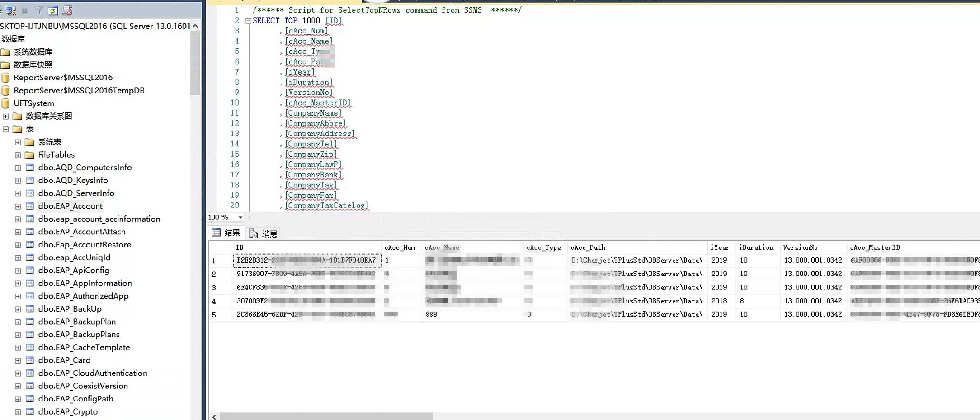Click the script icon with the red X

[67, 10]
